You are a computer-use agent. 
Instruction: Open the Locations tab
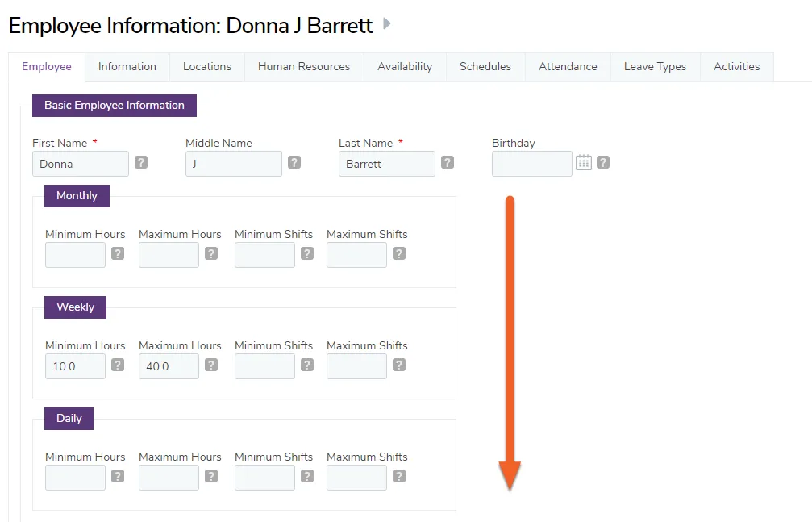(207, 67)
